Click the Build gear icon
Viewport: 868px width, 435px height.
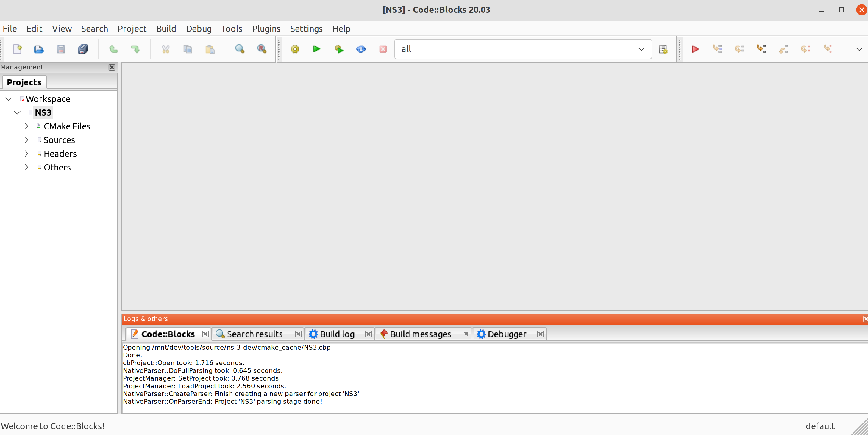tap(295, 49)
